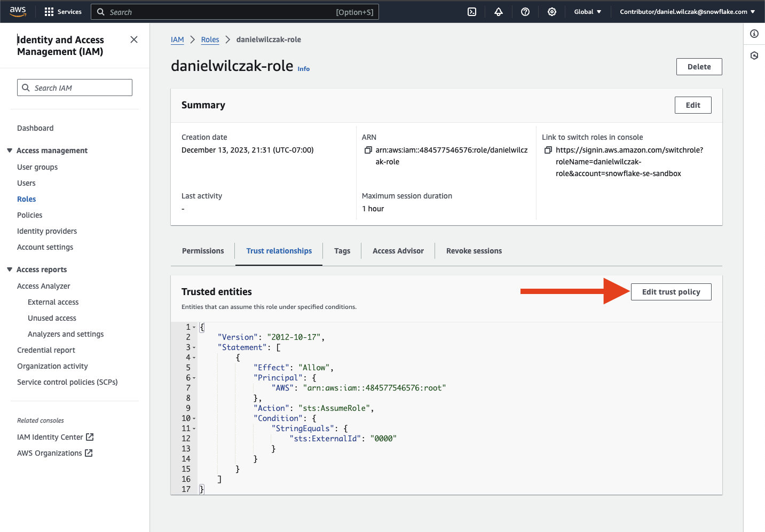The width and height of the screenshot is (765, 532).
Task: Open the Services grid menu
Action: [x=63, y=12]
